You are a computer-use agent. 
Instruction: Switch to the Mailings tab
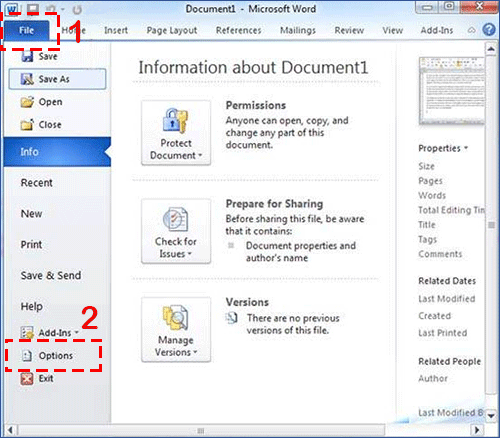(298, 30)
